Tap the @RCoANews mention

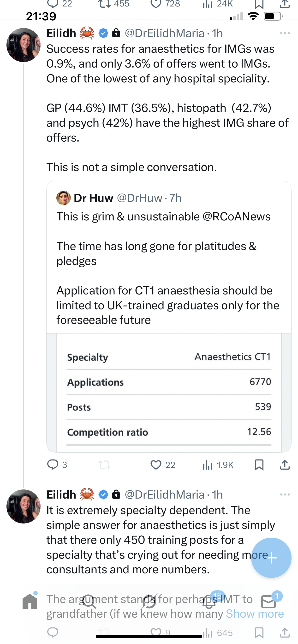point(236,217)
